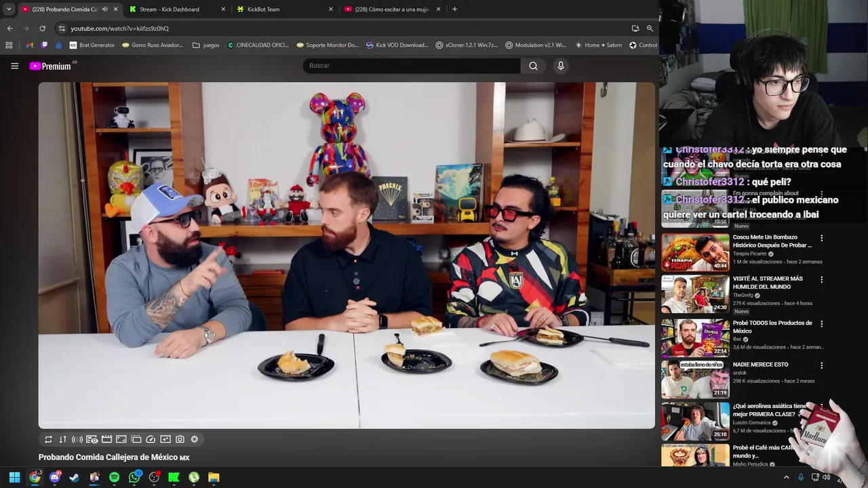Open the Gmail bookmark
Screen dimensions: 868x488
point(30,45)
